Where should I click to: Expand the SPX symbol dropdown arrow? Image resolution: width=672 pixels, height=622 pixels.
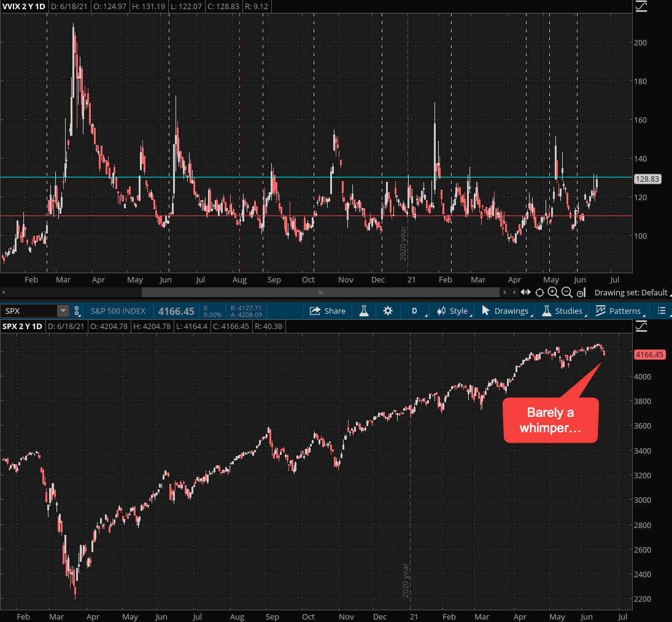[x=63, y=311]
